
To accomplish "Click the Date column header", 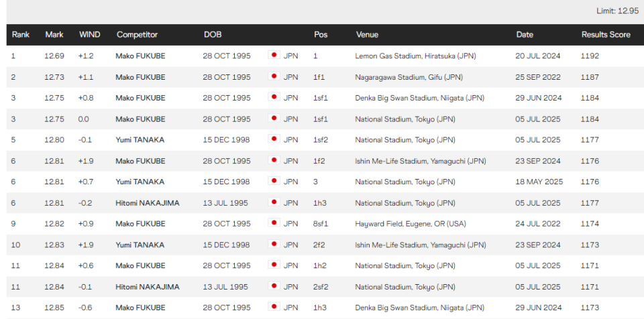I will (525, 35).
